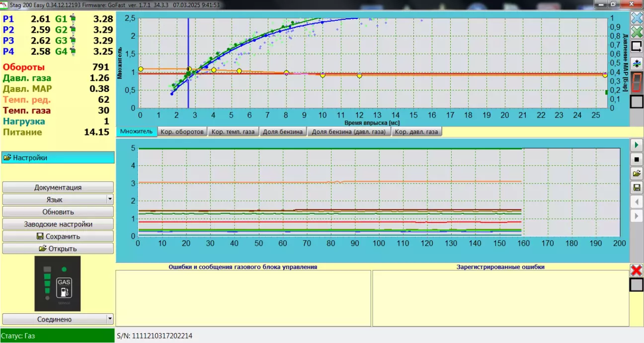Open a saved oscilloscope file via folder icon
The height and width of the screenshot is (343, 644).
637,173
